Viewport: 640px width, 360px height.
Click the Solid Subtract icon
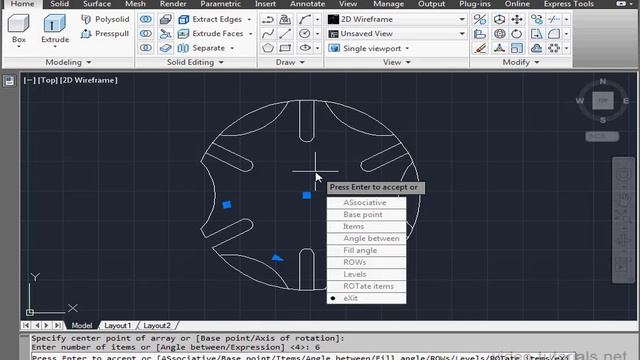tap(146, 33)
